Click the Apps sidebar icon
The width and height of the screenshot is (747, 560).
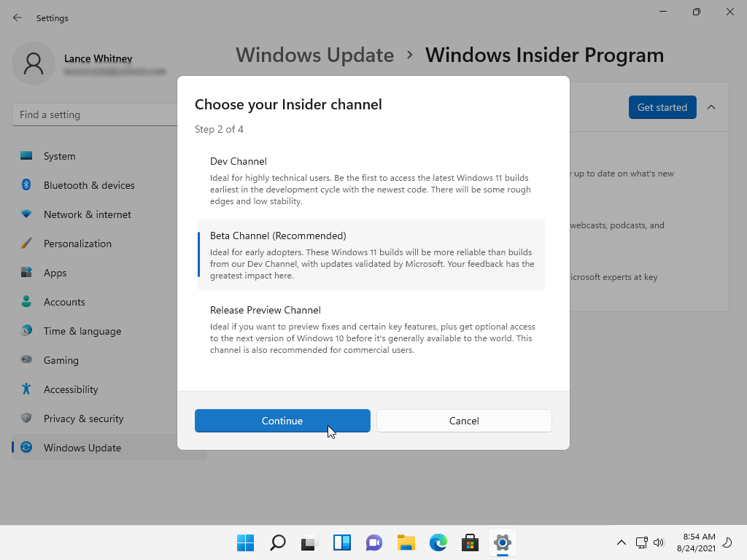point(26,273)
